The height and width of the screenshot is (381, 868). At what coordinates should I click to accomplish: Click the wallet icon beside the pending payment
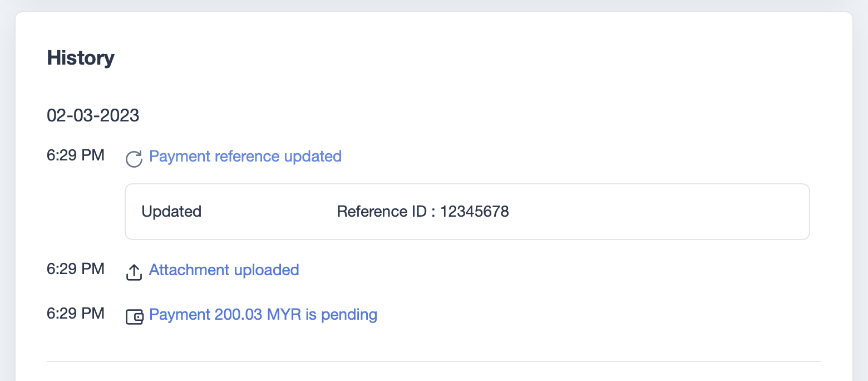pyautogui.click(x=135, y=317)
